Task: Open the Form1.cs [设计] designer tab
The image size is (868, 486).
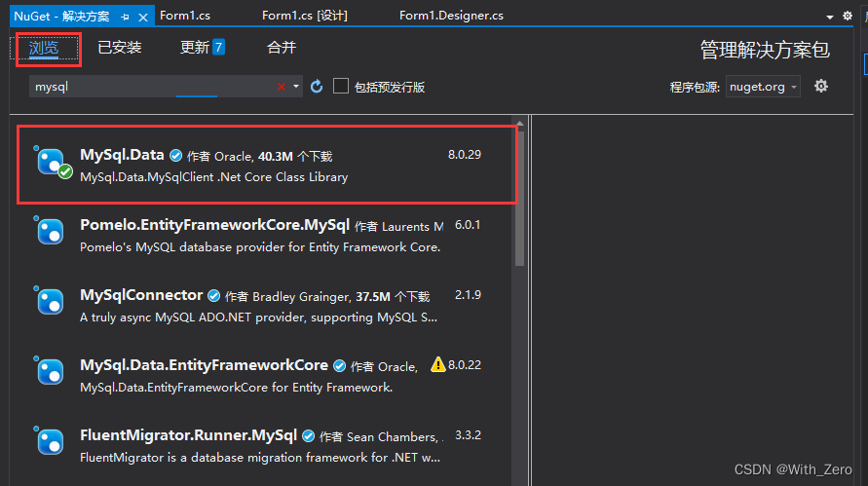Action: (x=305, y=16)
